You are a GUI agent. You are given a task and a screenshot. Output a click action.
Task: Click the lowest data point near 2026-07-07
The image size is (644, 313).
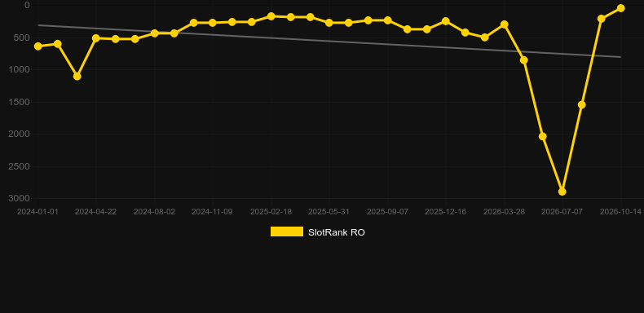tap(562, 192)
